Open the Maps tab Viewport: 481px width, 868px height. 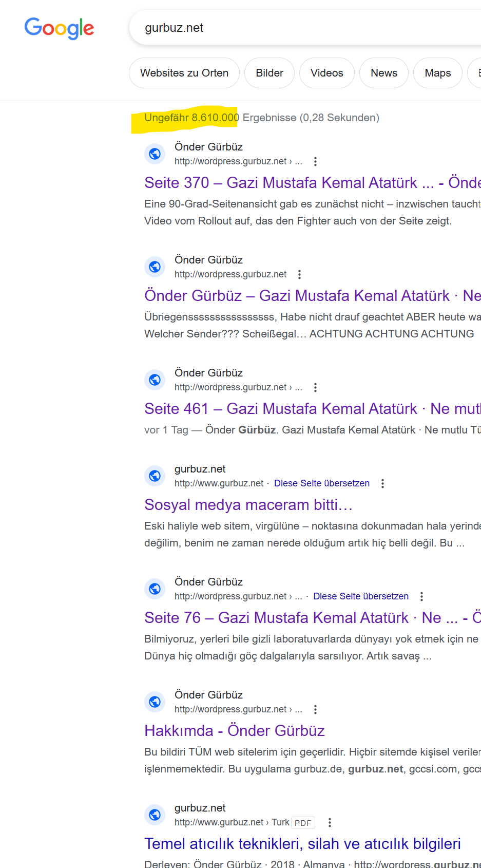click(x=438, y=73)
